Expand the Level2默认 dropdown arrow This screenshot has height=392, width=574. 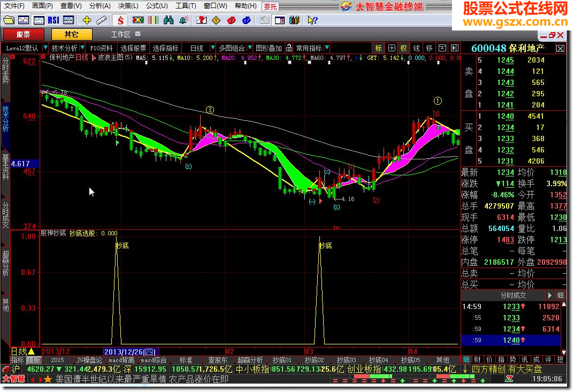45,48
